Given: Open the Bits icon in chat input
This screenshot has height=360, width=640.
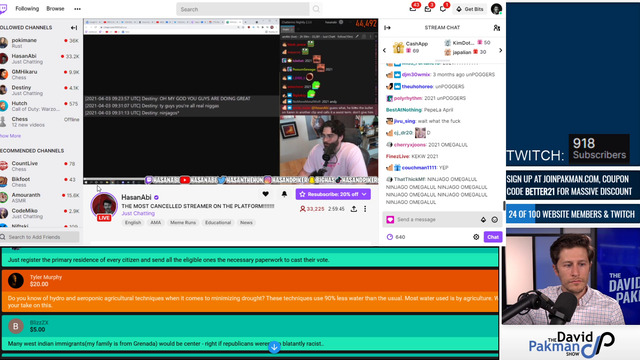Looking at the screenshot, I should tap(483, 220).
